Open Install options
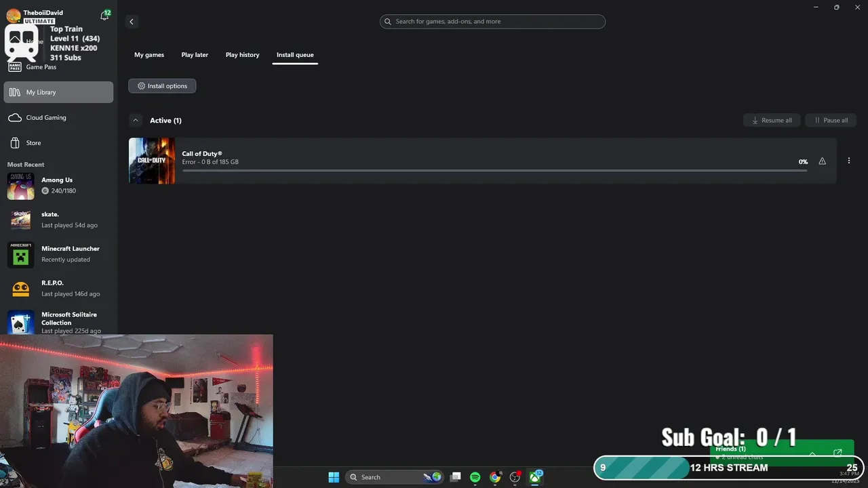Image resolution: width=868 pixels, height=488 pixels. coord(162,86)
